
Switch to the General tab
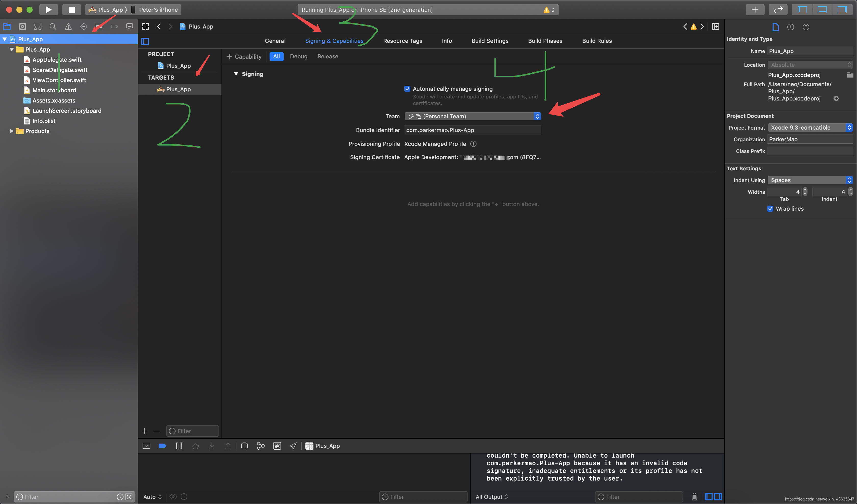(275, 41)
